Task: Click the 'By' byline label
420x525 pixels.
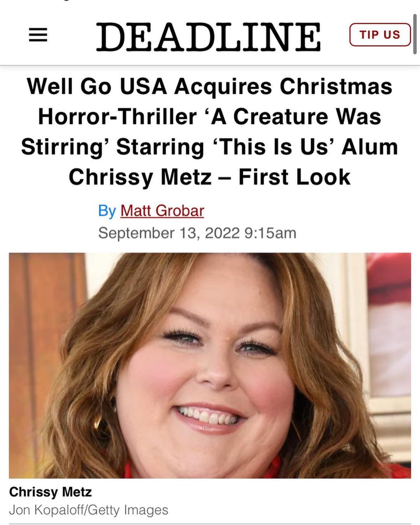Action: 107,211
